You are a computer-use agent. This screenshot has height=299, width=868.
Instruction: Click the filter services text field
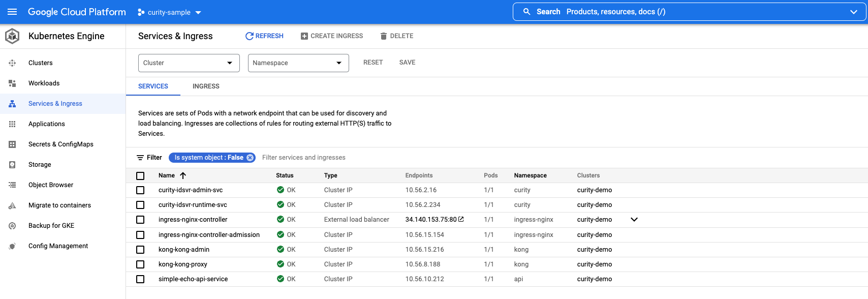coord(304,158)
